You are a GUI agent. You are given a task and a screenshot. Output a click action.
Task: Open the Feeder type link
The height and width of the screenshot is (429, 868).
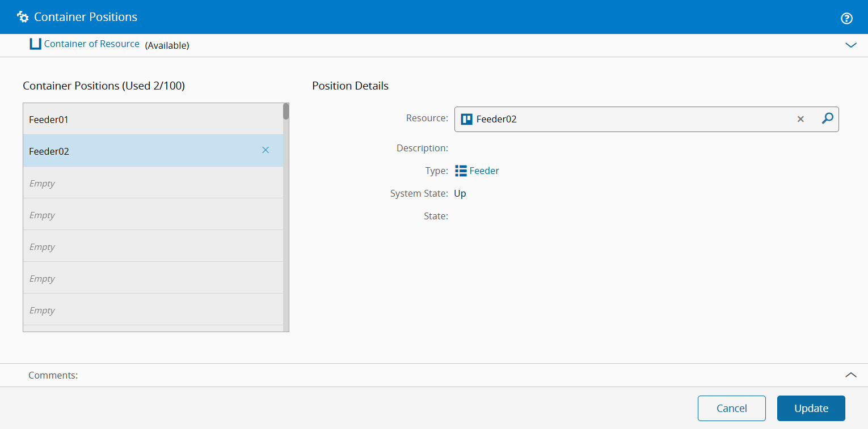(x=484, y=171)
